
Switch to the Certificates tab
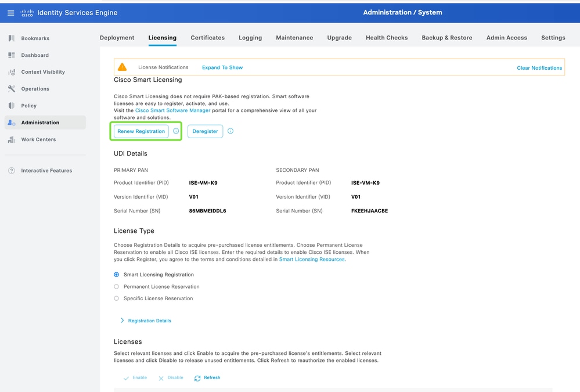tap(207, 38)
